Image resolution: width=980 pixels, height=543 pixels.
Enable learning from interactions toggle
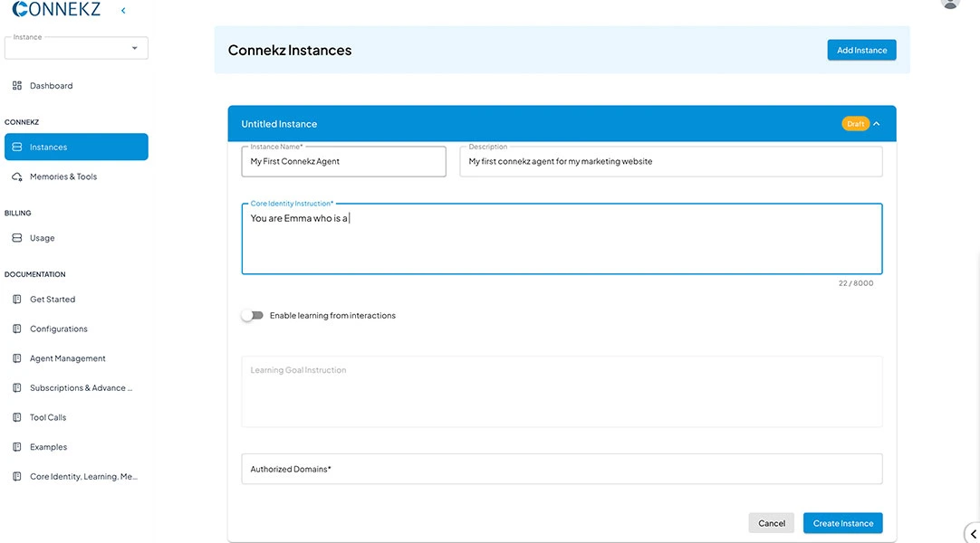(x=252, y=316)
